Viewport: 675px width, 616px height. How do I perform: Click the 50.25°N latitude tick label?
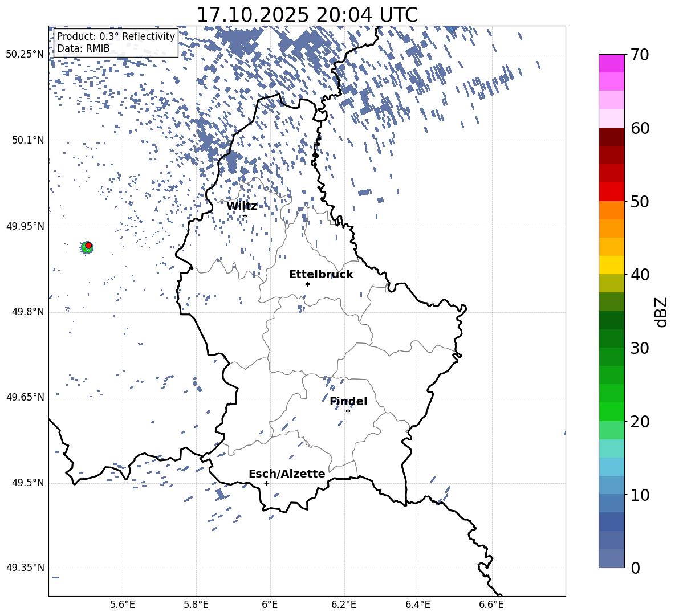[x=25, y=55]
